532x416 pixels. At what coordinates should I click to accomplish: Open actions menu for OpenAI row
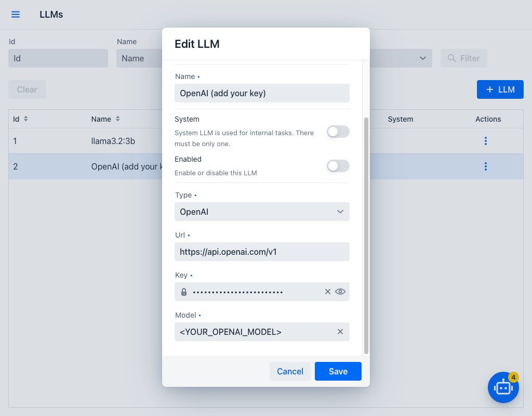(486, 166)
